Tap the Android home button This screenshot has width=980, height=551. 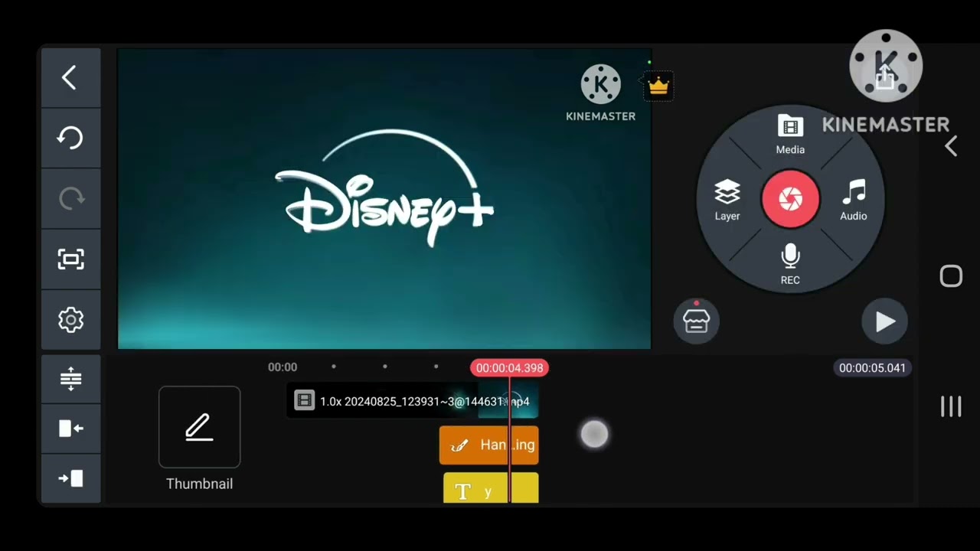click(951, 276)
